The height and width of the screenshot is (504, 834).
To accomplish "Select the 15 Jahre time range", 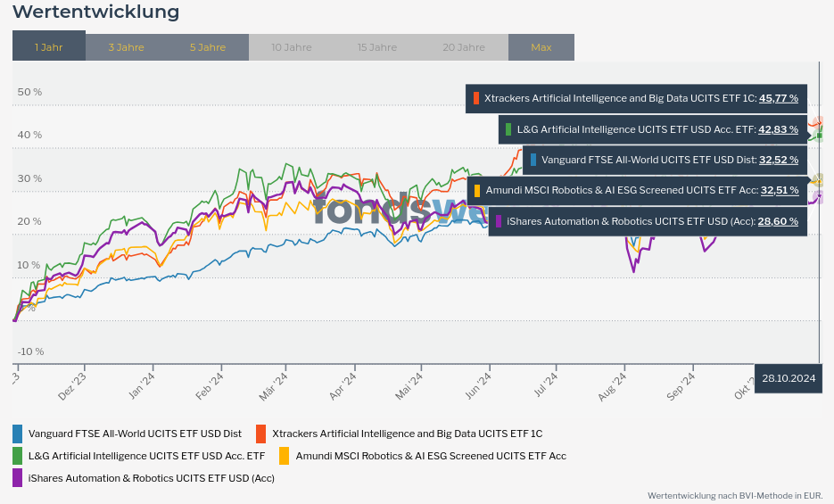I will pyautogui.click(x=377, y=46).
